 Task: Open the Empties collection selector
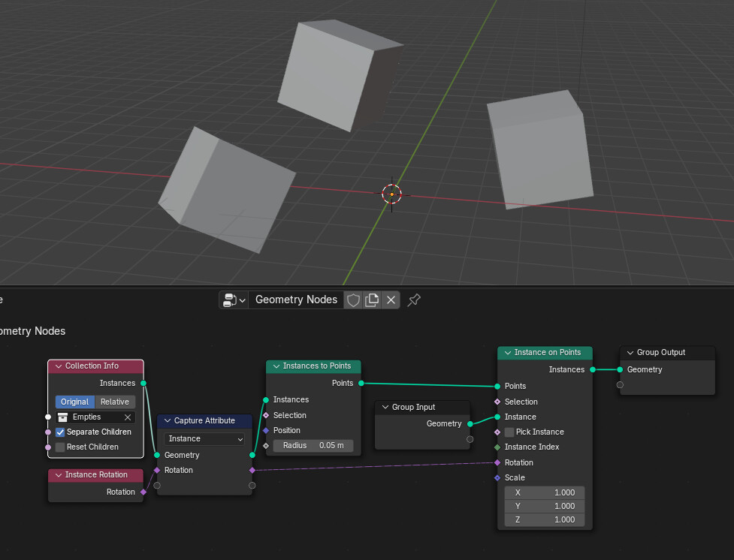point(95,417)
